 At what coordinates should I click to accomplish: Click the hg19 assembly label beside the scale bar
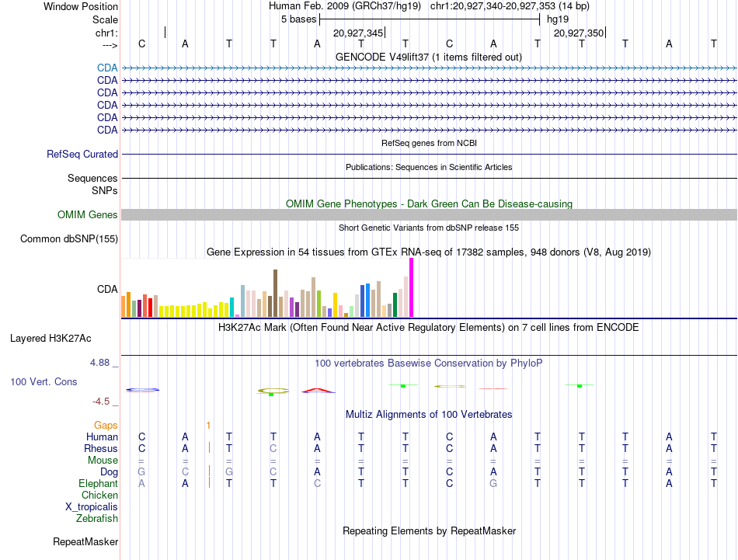click(x=558, y=19)
